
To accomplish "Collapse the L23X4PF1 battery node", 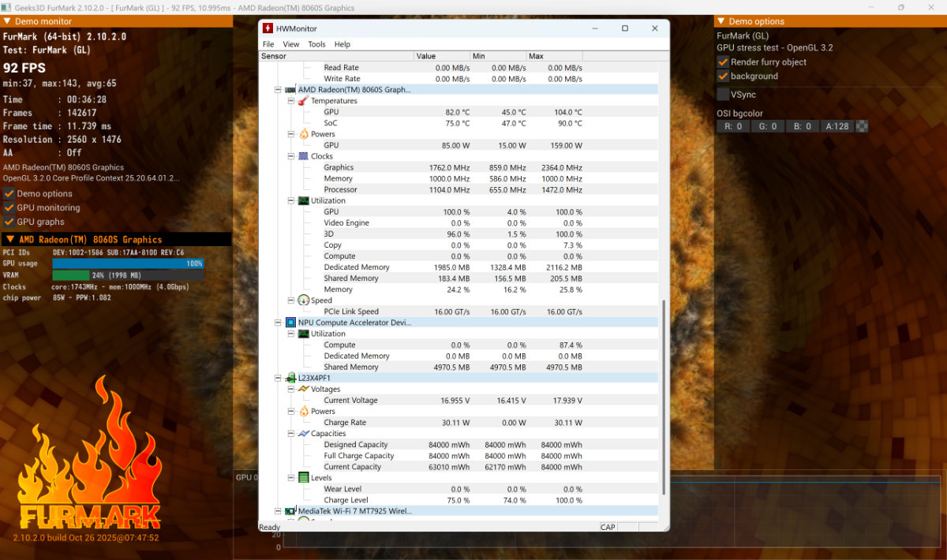I will click(x=278, y=378).
